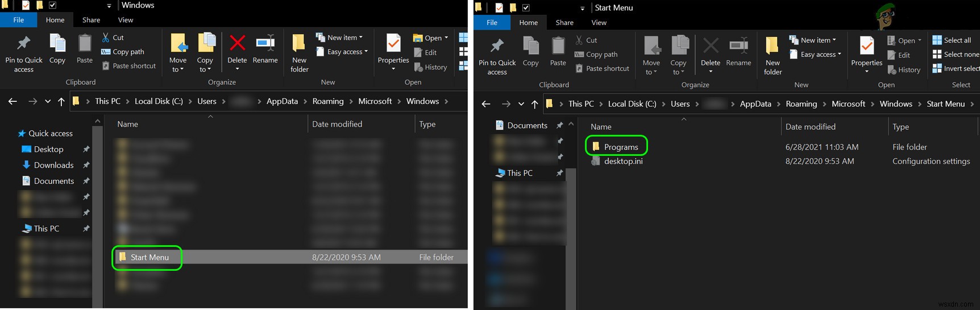Screen dimensions: 980x310
Task: Open the Open dropdown in Windows window
Action: (431, 38)
